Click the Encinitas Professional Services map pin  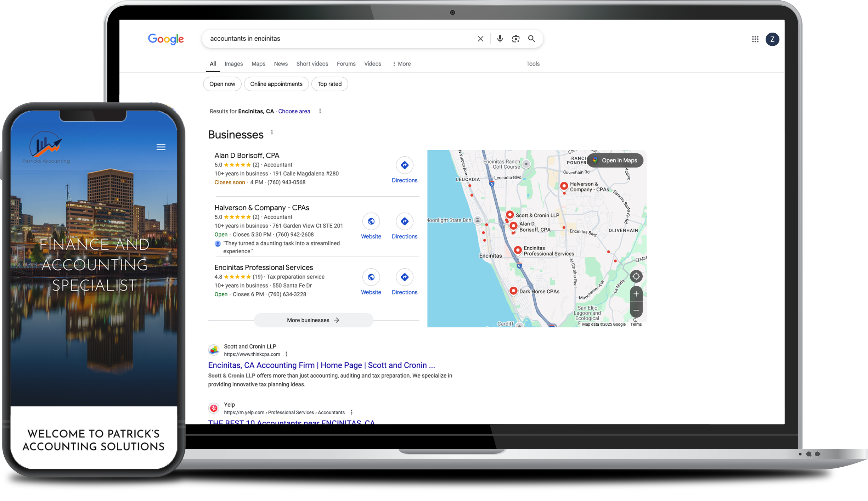point(518,251)
